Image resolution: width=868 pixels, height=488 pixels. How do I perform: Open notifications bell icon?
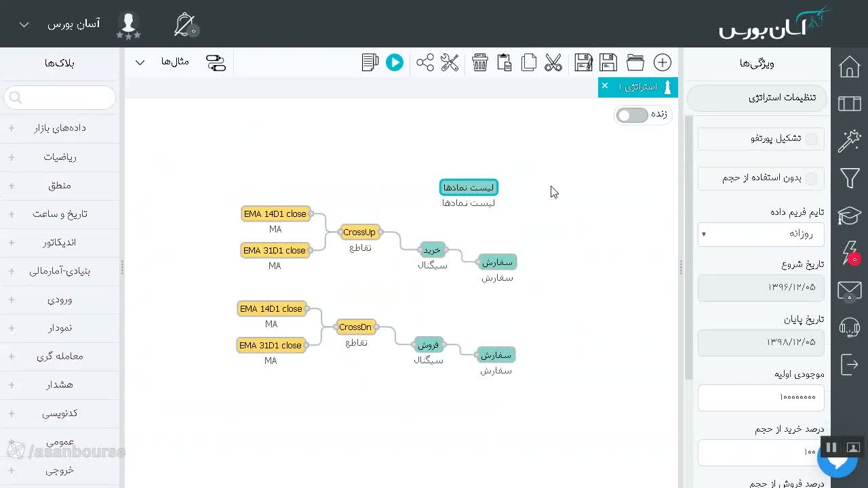(184, 24)
